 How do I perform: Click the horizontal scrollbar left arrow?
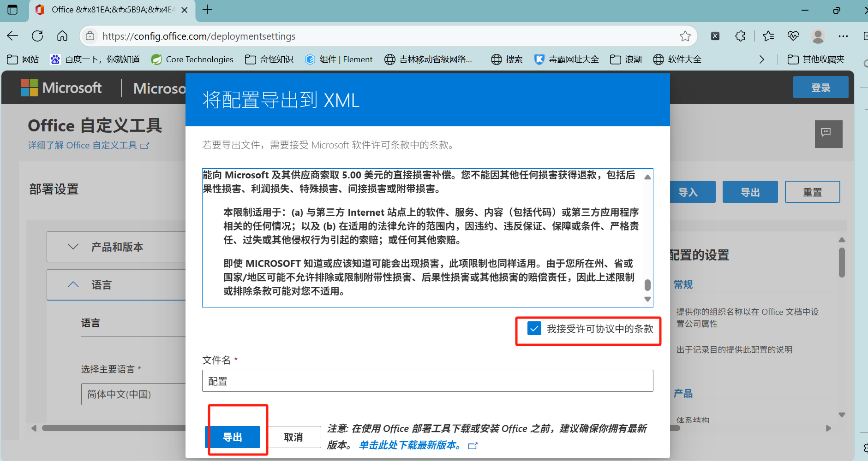click(x=34, y=428)
